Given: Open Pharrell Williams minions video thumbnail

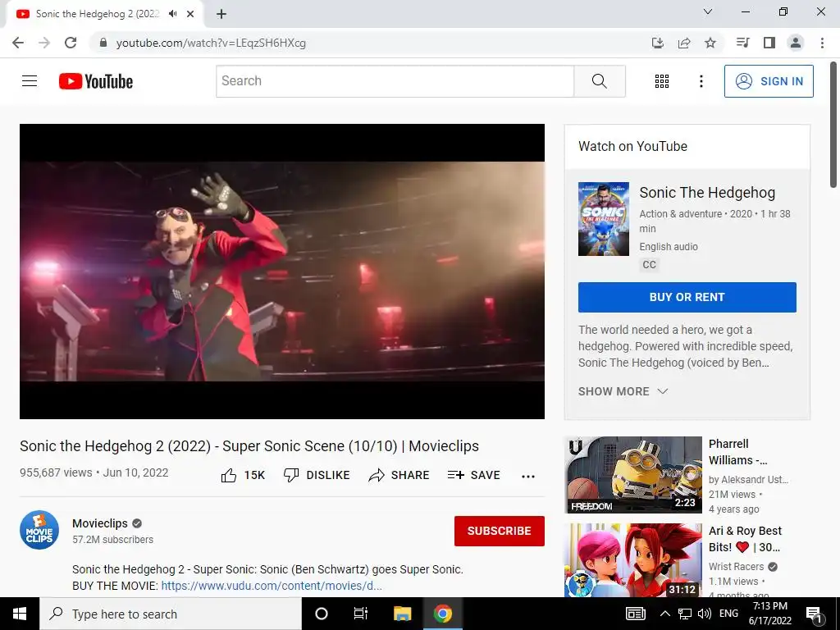Looking at the screenshot, I should [633, 475].
